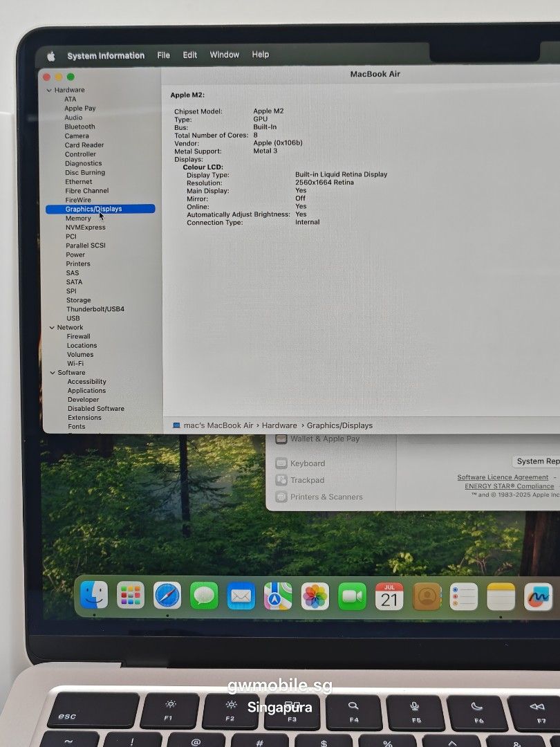Viewport: 560px width, 747px height.
Task: Open the Help menu
Action: (x=260, y=55)
